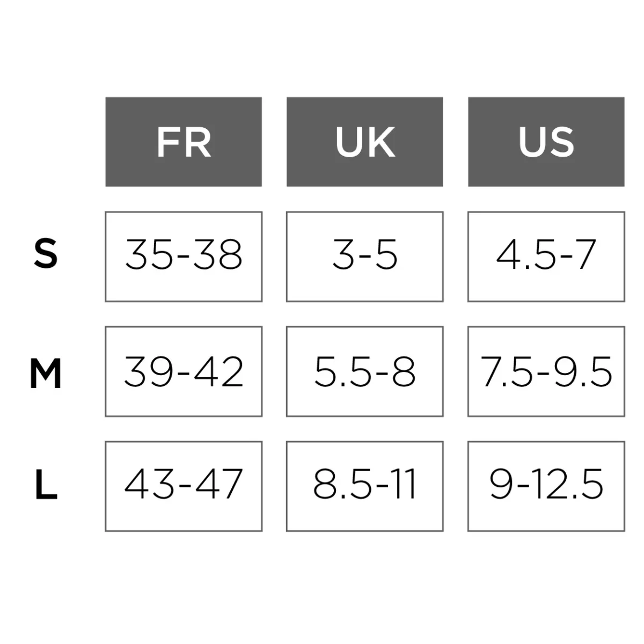Image resolution: width=644 pixels, height=644 pixels.
Task: Click the M size row label
Action: coord(45,374)
